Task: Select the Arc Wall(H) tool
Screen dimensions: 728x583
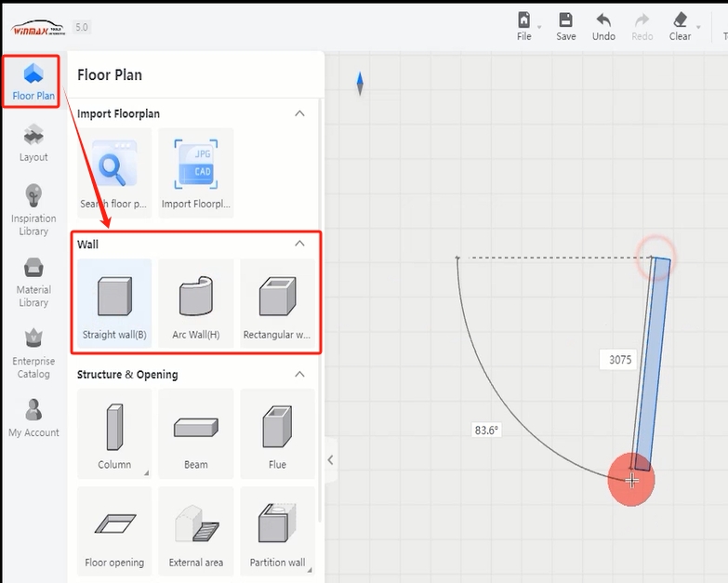Action: coord(196,302)
